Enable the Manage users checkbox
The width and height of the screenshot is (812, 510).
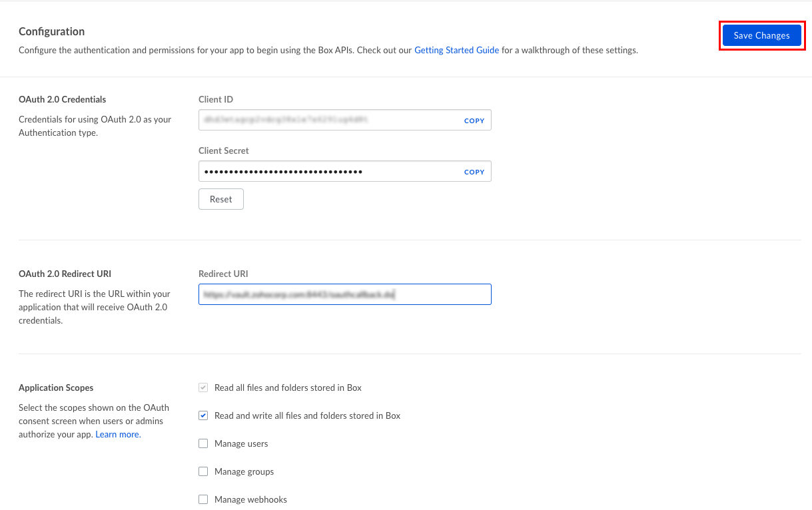203,443
